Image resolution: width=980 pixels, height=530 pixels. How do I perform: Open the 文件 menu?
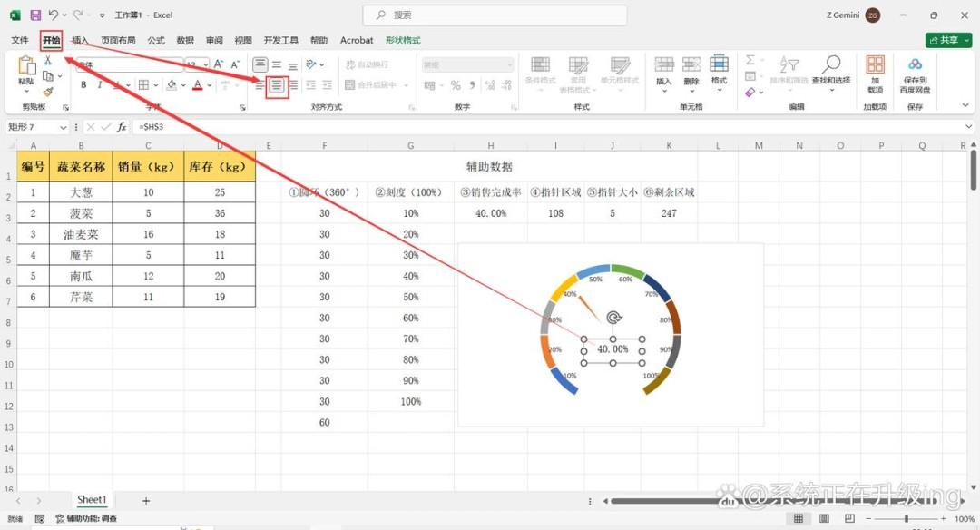[19, 40]
